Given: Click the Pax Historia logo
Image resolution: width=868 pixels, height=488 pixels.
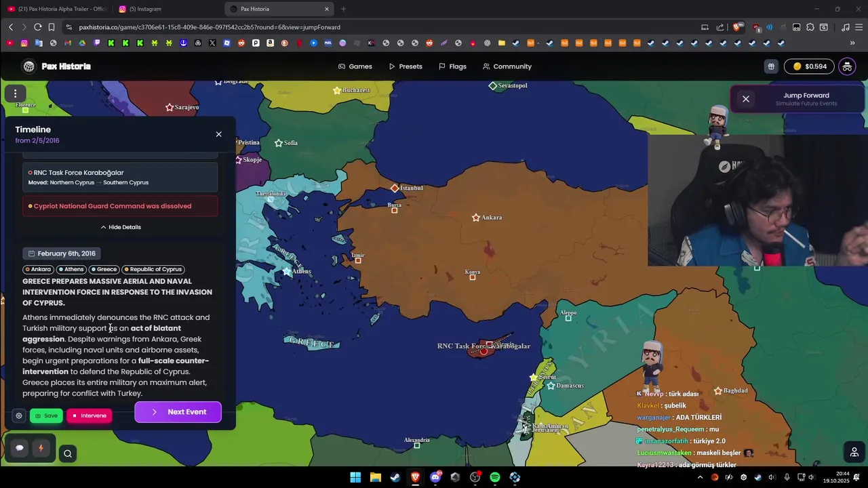Looking at the screenshot, I should point(56,66).
